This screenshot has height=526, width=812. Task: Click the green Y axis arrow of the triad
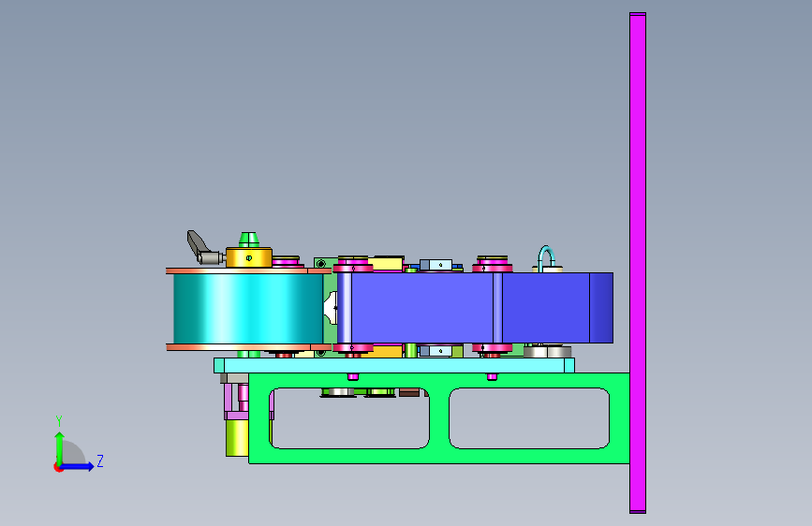[x=60, y=447]
